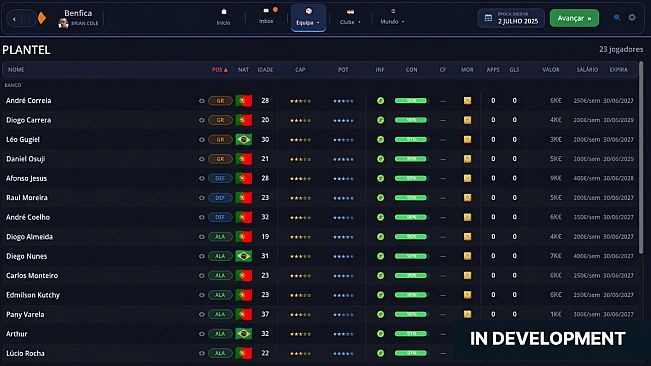This screenshot has width=651, height=366.
Task: Click Diogo Carrera's morale icon
Action: coord(467,120)
